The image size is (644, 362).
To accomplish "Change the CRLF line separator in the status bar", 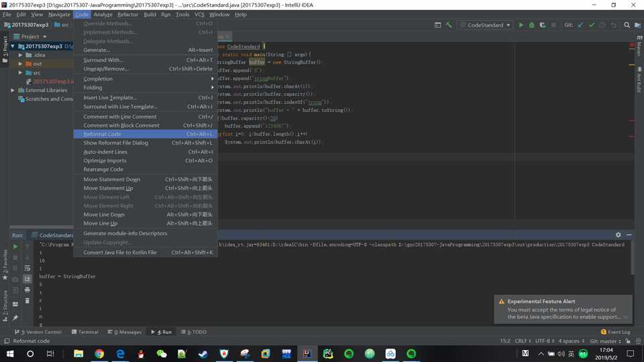I will [x=523, y=341].
